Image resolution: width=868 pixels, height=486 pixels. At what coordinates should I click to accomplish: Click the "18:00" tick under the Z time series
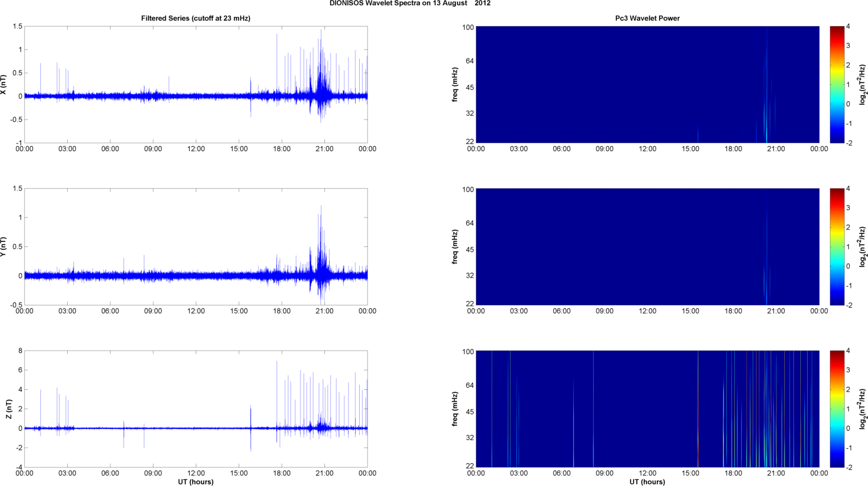coord(282,473)
